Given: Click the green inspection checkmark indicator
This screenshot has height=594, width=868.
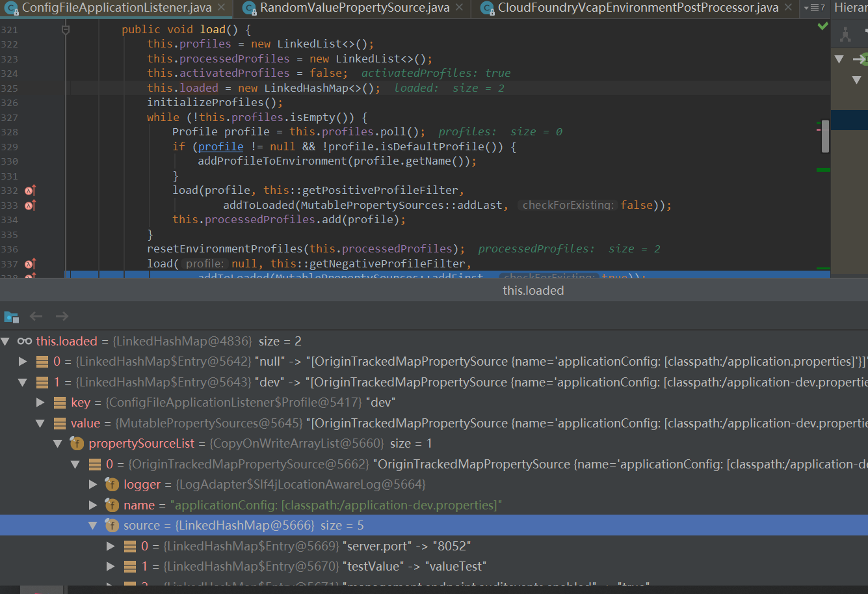Looking at the screenshot, I should click(x=822, y=26).
